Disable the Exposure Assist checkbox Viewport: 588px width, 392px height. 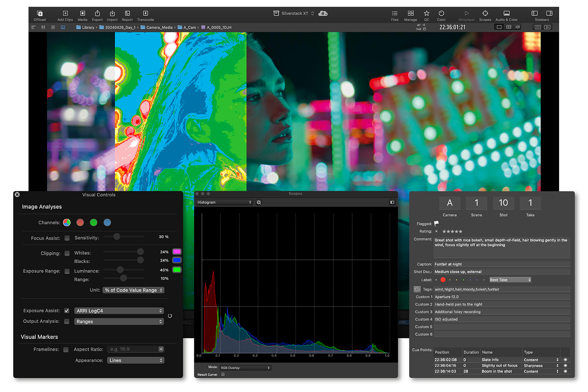(67, 311)
